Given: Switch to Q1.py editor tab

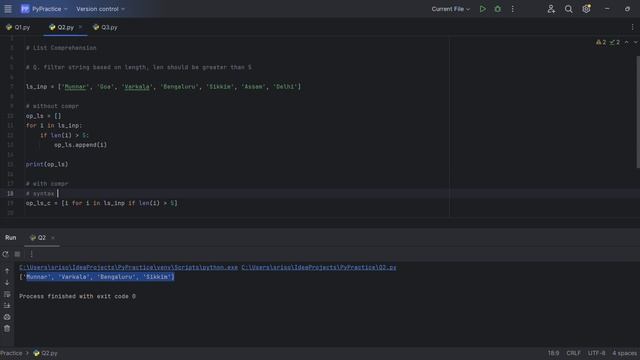Looking at the screenshot, I should click(x=18, y=27).
